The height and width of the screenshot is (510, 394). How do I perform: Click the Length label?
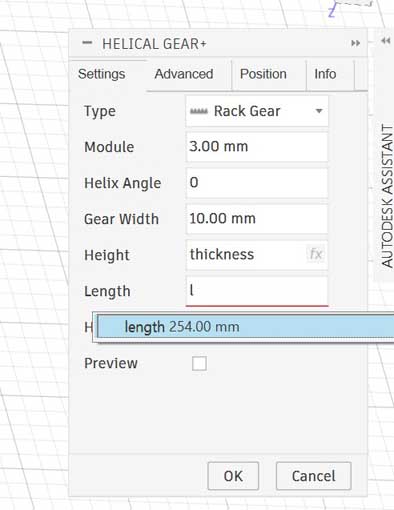(x=107, y=291)
